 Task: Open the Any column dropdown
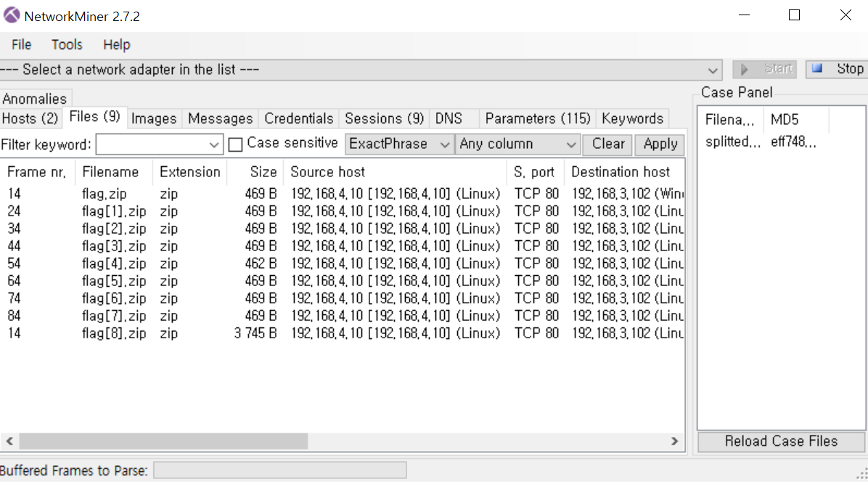[517, 144]
